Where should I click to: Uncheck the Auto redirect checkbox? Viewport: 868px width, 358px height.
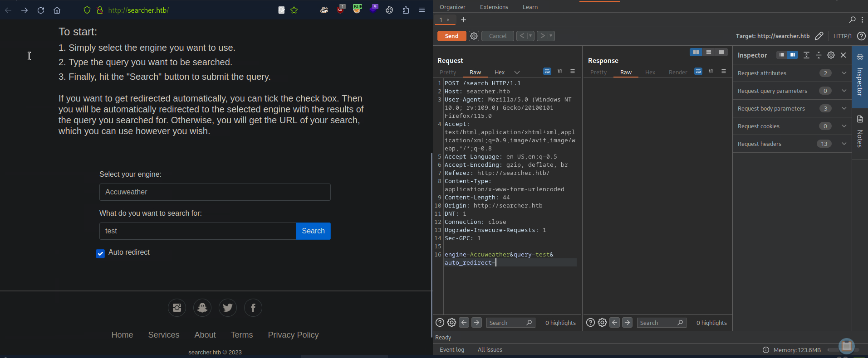coord(100,253)
